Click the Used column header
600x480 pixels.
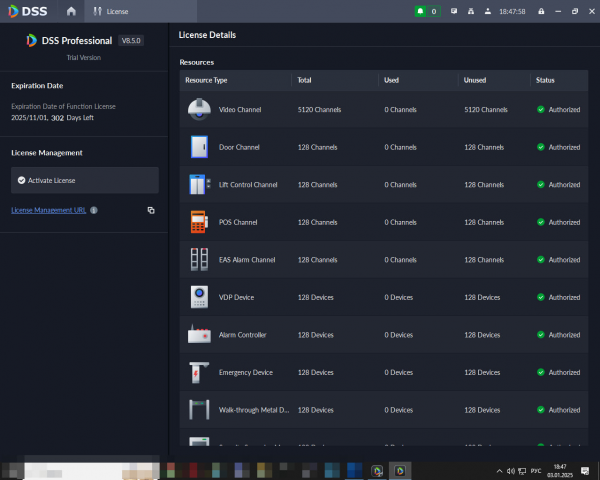click(x=391, y=80)
